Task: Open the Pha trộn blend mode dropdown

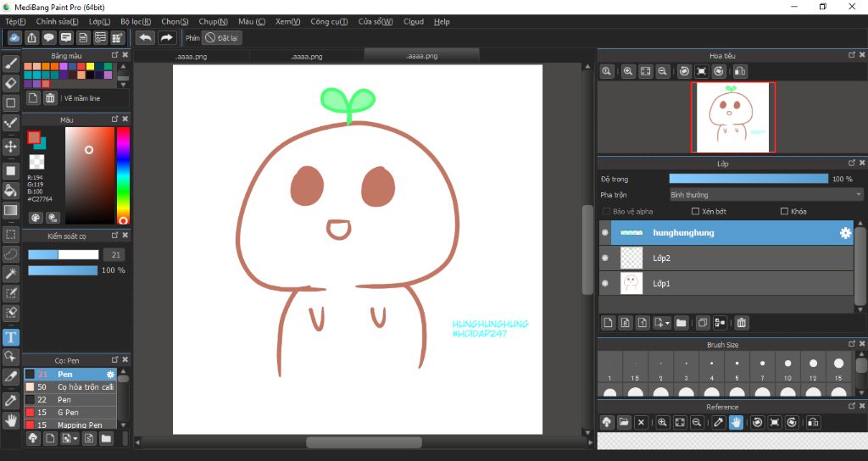Action: coord(766,195)
